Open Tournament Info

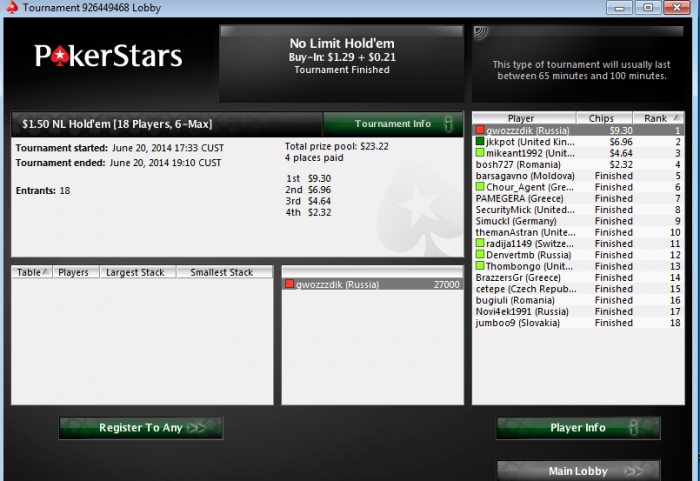click(393, 124)
